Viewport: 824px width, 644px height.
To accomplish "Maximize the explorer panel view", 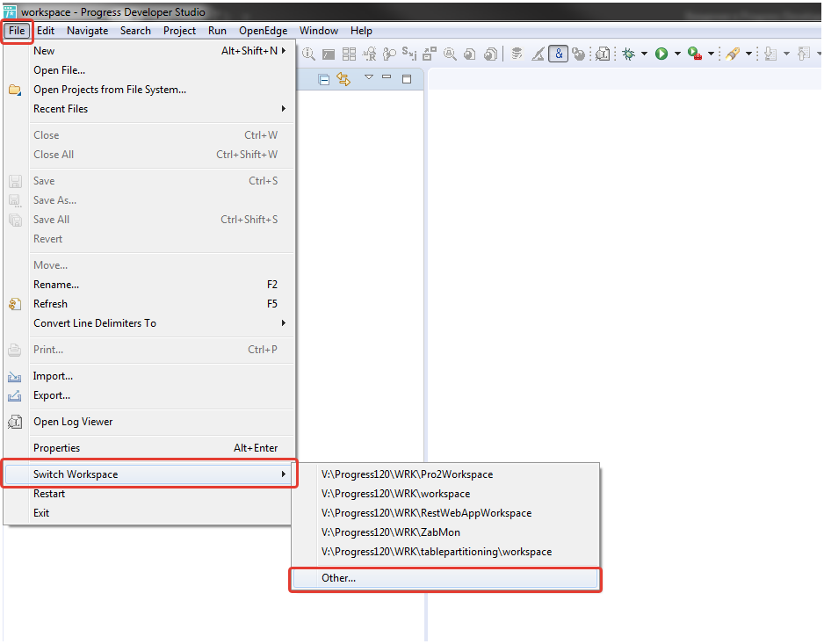I will coord(407,79).
